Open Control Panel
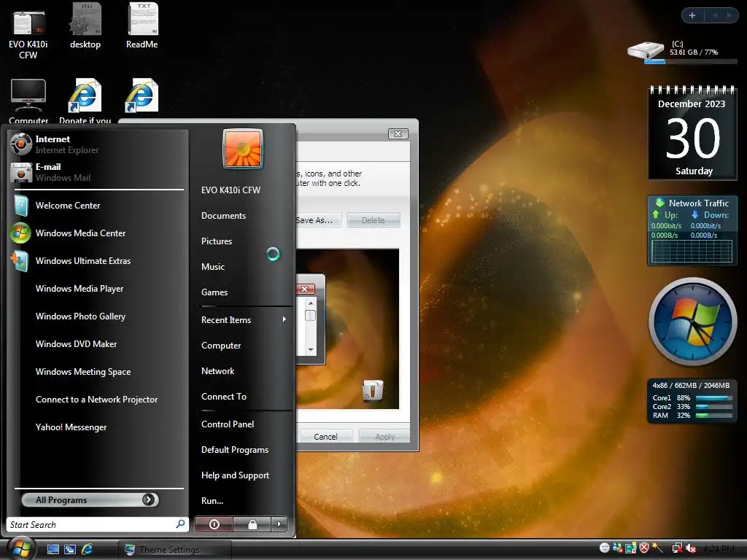 pyautogui.click(x=228, y=424)
